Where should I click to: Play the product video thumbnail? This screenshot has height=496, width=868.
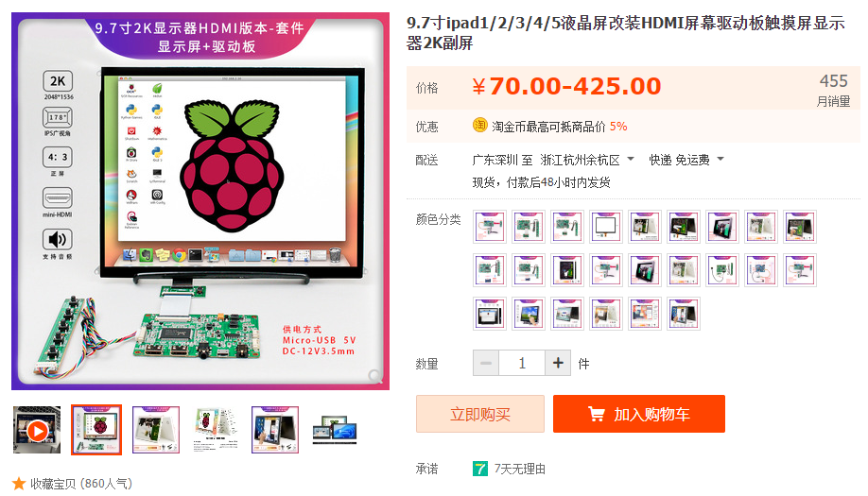(37, 430)
